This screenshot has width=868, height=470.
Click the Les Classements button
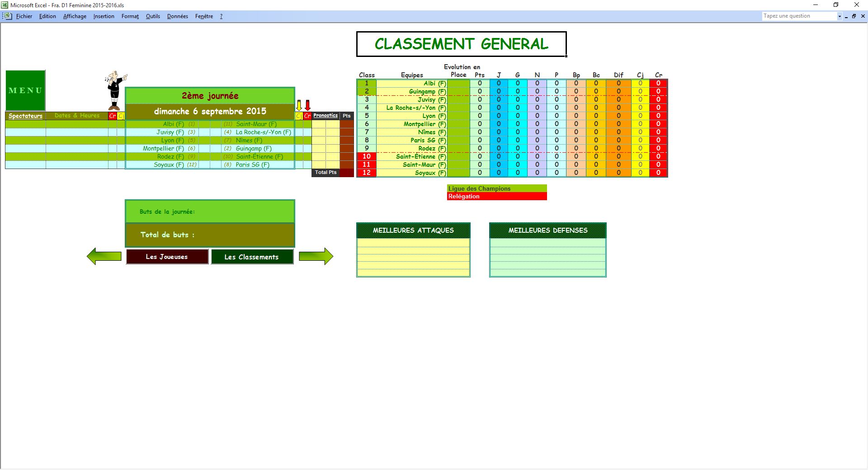click(252, 257)
